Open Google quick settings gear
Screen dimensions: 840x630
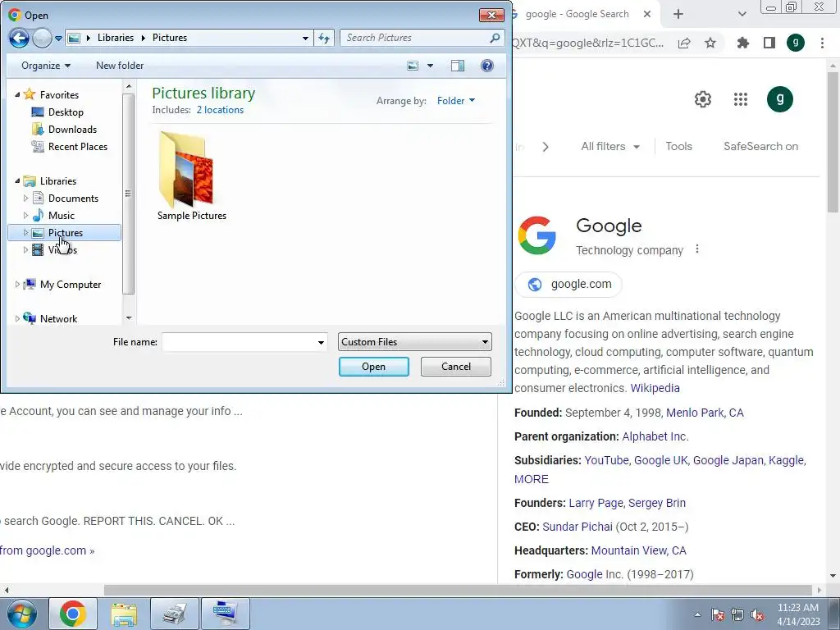point(703,99)
